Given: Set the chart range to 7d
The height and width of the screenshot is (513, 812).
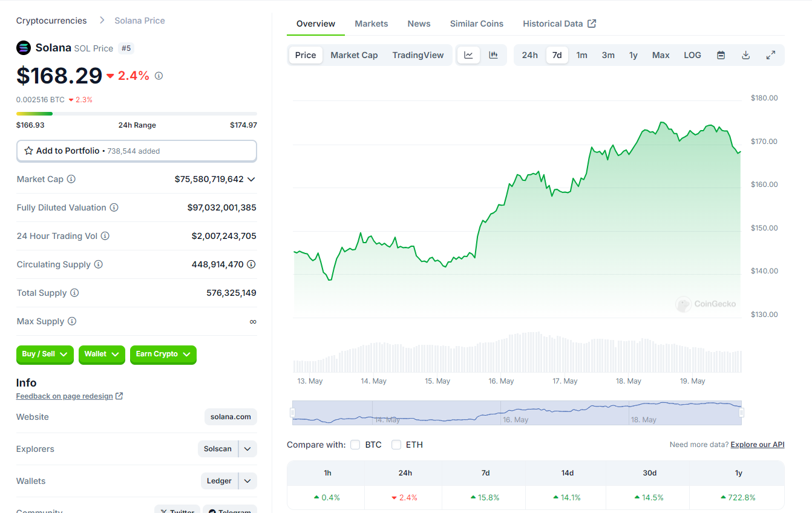Looking at the screenshot, I should tap(557, 55).
